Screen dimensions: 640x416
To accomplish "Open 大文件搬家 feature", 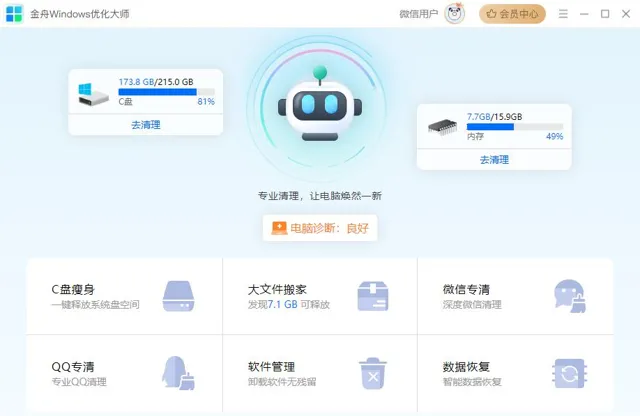I will [x=320, y=296].
